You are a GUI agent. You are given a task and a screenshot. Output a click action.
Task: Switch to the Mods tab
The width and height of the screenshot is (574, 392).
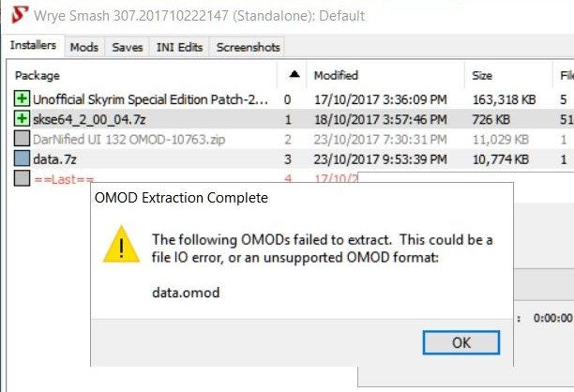84,47
